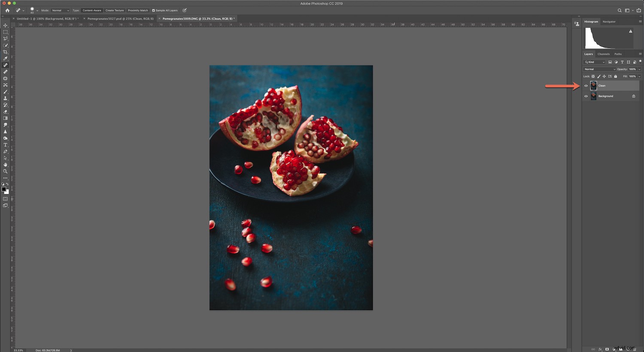Open the Navigator panel tab
This screenshot has height=352, width=644.
(609, 21)
